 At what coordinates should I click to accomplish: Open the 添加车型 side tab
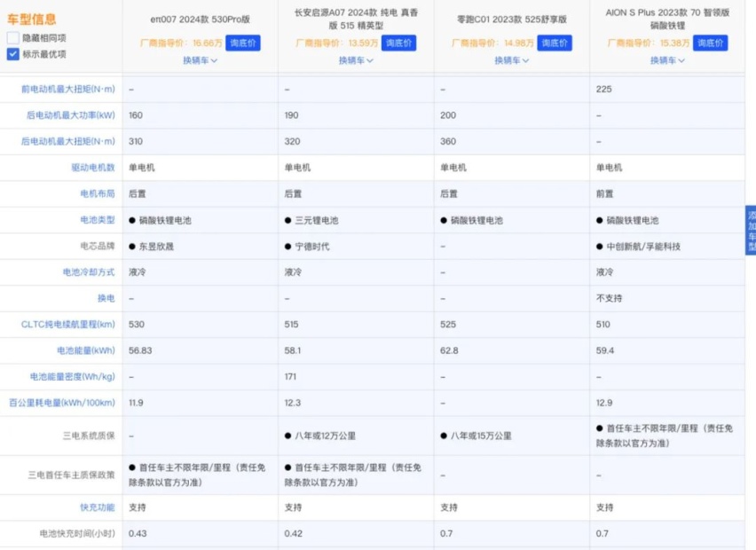[751, 231]
